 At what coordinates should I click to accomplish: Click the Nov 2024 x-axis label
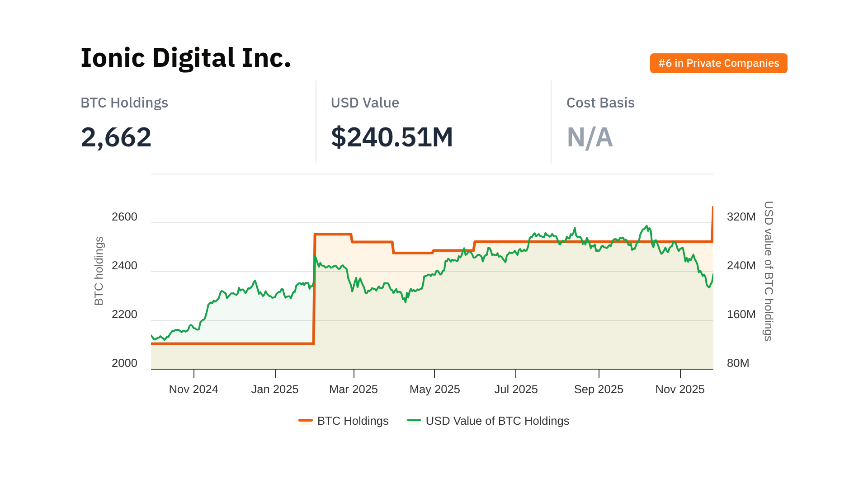pos(193,389)
